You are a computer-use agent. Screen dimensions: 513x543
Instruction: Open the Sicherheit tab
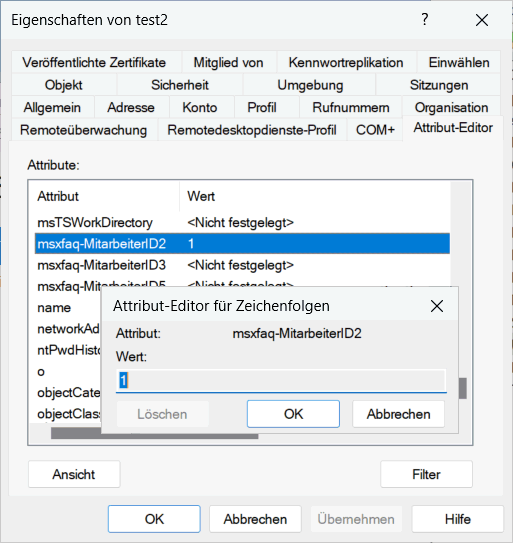[180, 85]
